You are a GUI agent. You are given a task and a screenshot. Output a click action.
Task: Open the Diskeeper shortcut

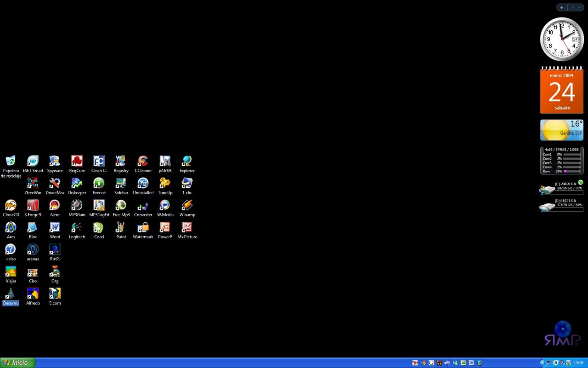(77, 183)
